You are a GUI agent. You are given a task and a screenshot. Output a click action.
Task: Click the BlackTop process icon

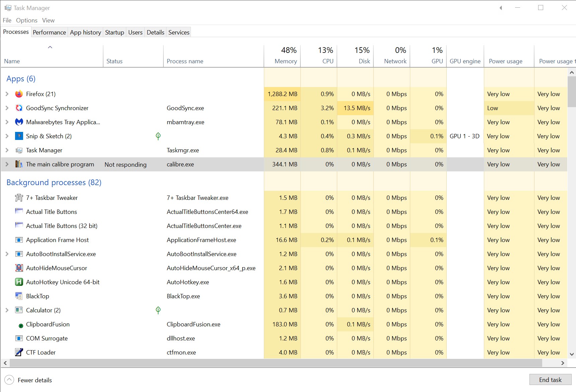click(19, 296)
